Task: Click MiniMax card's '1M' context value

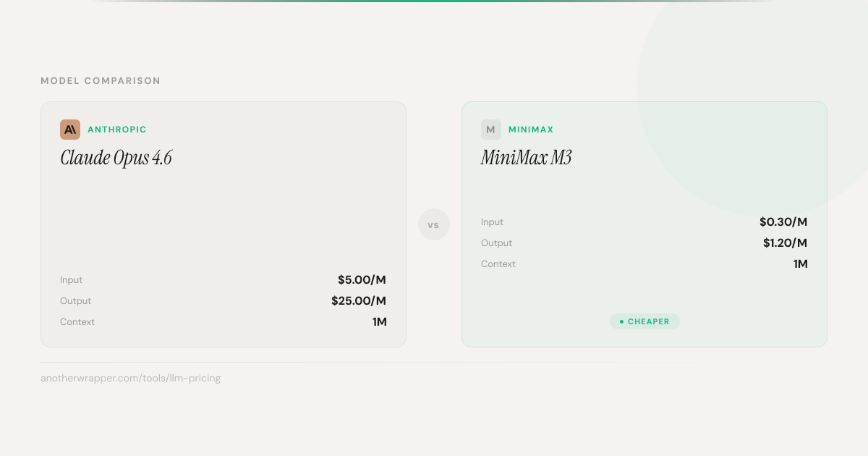Action: click(x=801, y=264)
